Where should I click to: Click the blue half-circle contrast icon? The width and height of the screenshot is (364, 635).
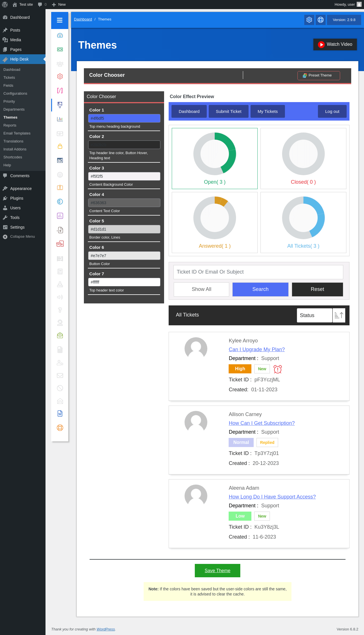pyautogui.click(x=60, y=202)
